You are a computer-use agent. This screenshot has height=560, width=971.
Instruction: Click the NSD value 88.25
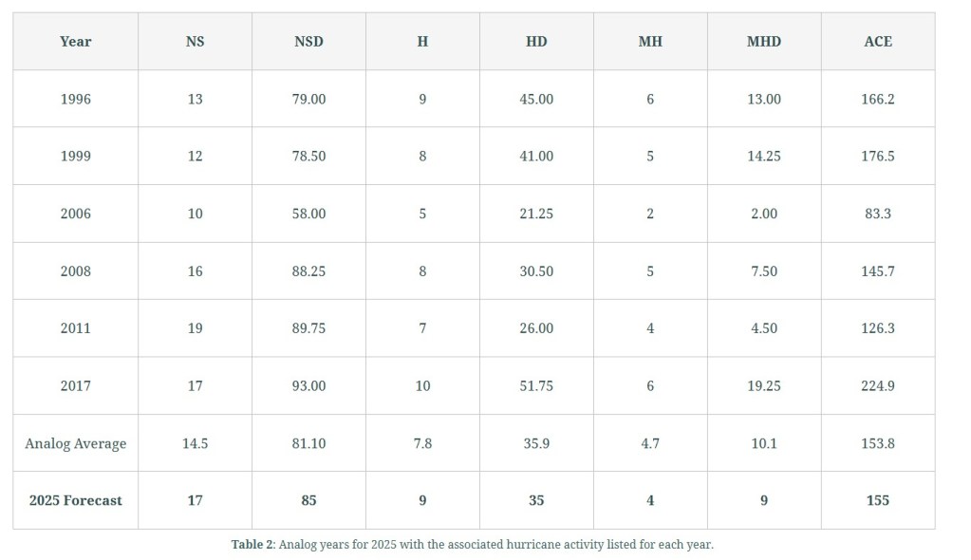point(308,271)
